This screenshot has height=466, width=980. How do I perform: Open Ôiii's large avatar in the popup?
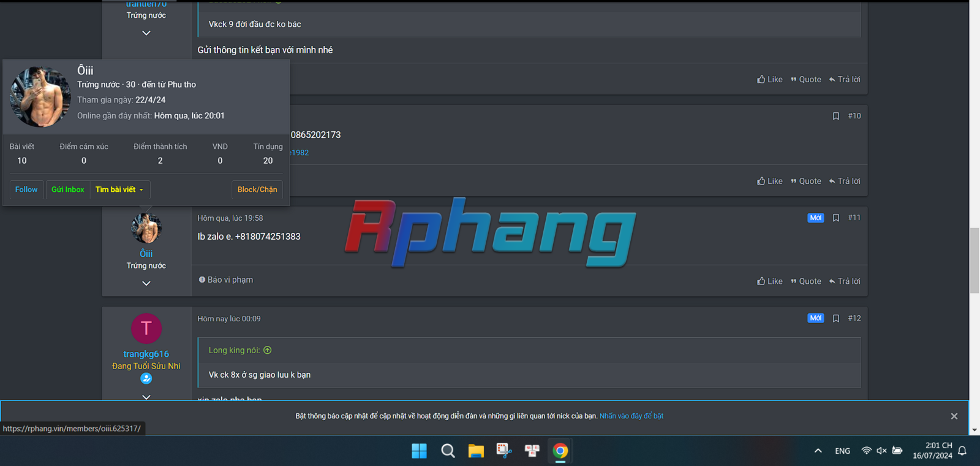tap(40, 97)
